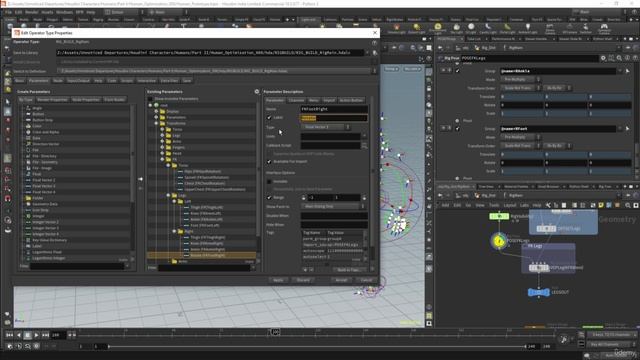Collapse the Right folder under Legs
The width and height of the screenshot is (640, 360).
coord(174,231)
